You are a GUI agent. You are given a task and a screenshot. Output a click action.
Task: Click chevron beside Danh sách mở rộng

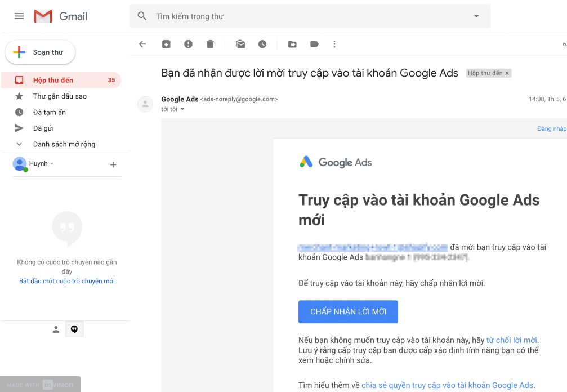click(x=19, y=144)
